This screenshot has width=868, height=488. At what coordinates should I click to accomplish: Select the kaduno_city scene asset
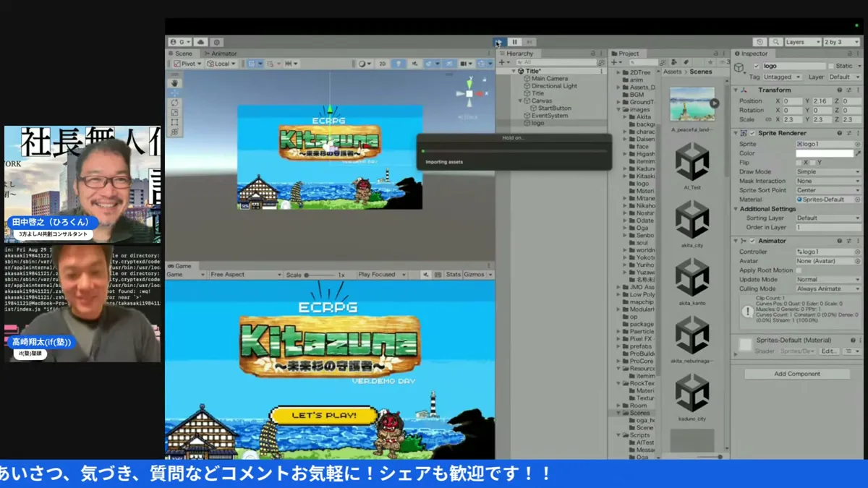point(692,398)
